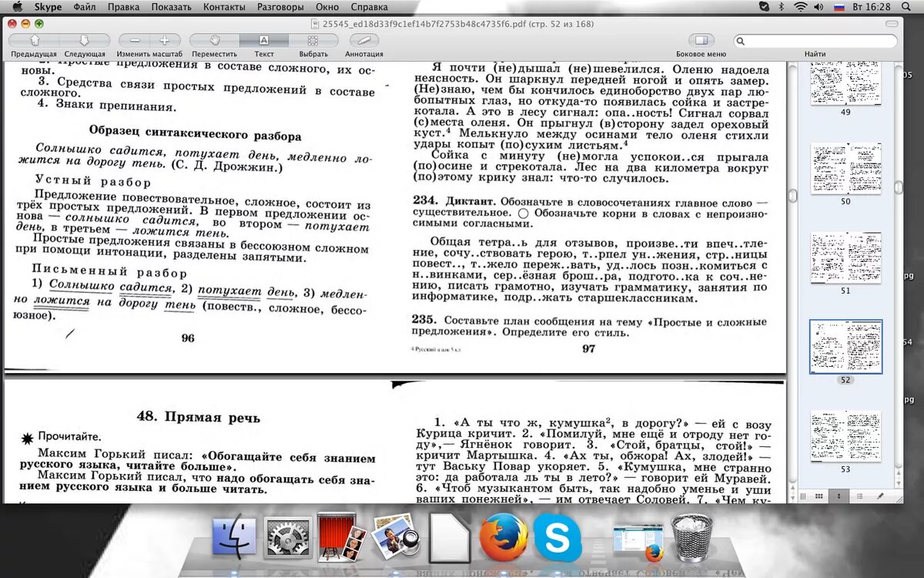Open the Skype application menu
The height and width of the screenshot is (578, 924).
pyautogui.click(x=48, y=7)
